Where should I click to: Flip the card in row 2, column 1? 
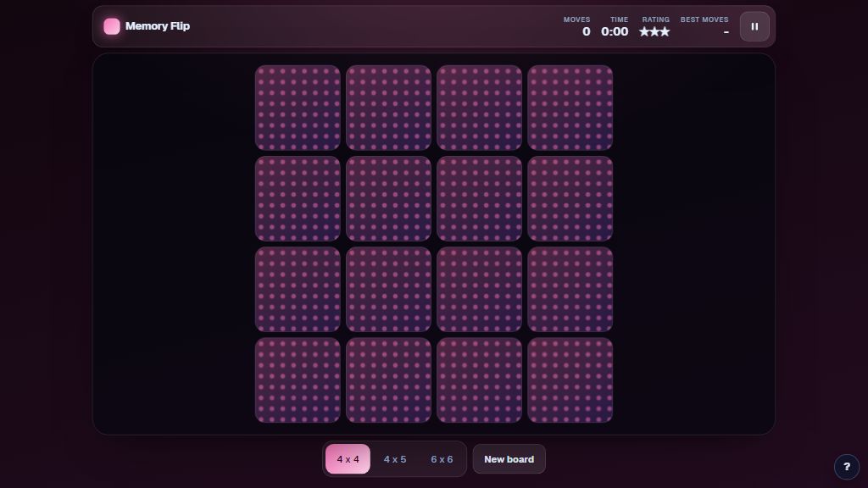(x=298, y=198)
